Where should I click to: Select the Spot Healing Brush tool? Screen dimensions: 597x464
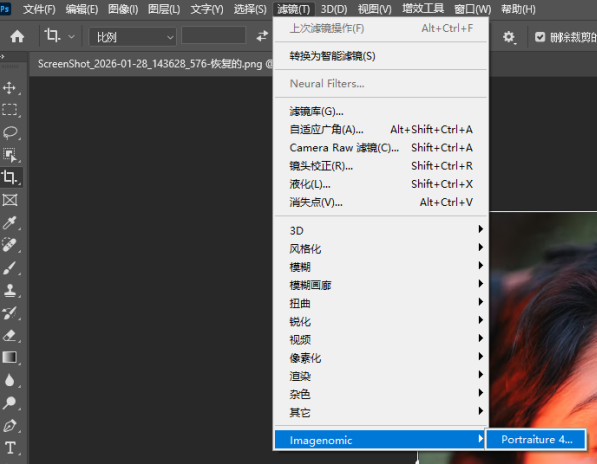(x=10, y=245)
